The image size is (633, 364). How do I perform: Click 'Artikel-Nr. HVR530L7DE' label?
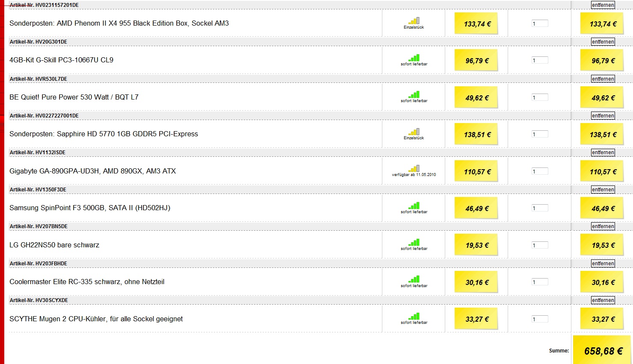click(x=38, y=79)
